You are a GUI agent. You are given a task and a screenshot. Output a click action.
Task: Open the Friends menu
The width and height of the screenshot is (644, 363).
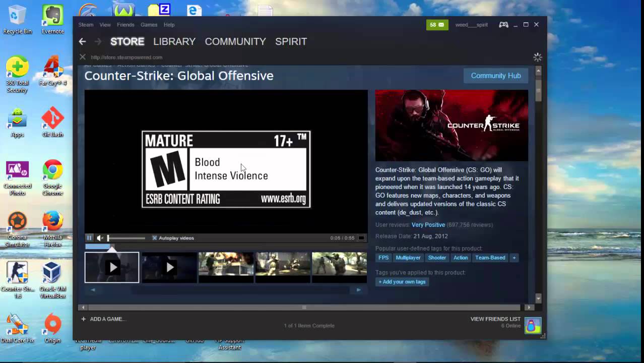click(125, 25)
